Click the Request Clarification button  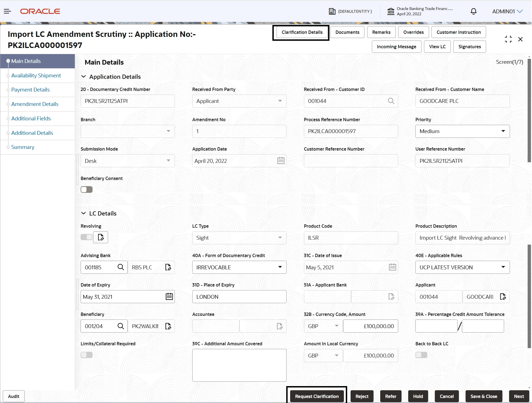[316, 396]
